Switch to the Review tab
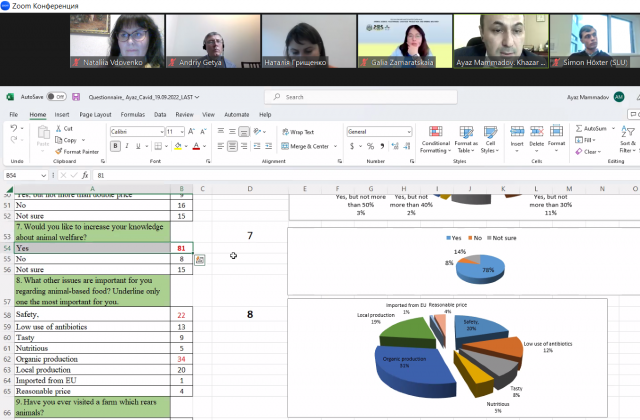 click(x=184, y=114)
